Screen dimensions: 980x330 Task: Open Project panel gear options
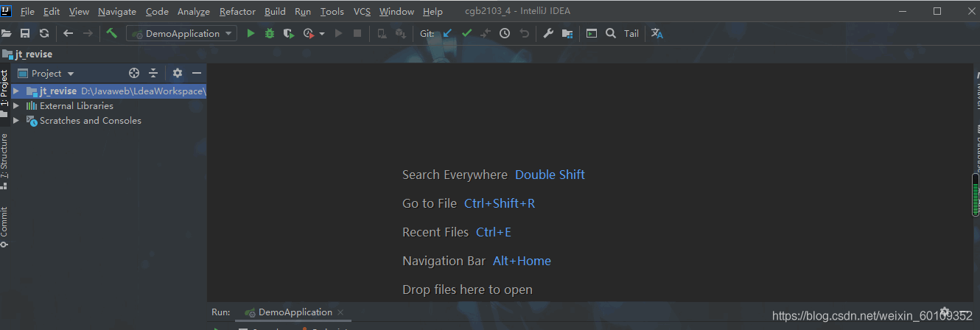178,73
